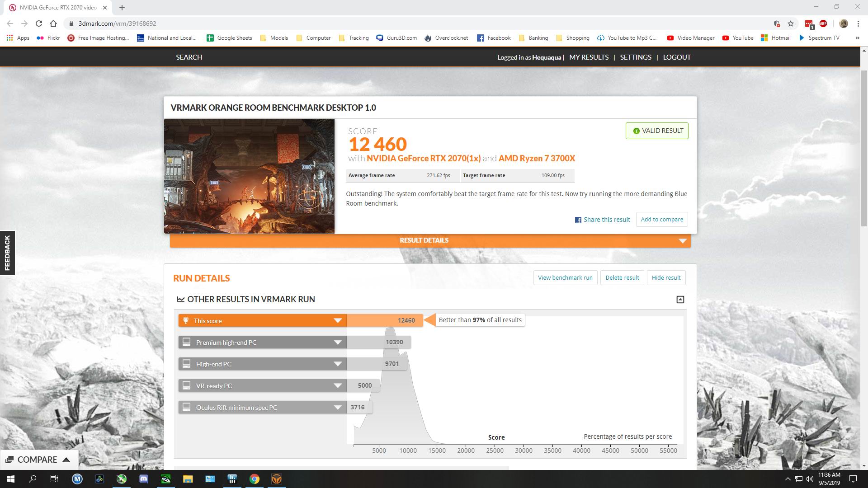Screen dimensions: 868x488
Task: Open Task View on the taskbar
Action: point(54,479)
